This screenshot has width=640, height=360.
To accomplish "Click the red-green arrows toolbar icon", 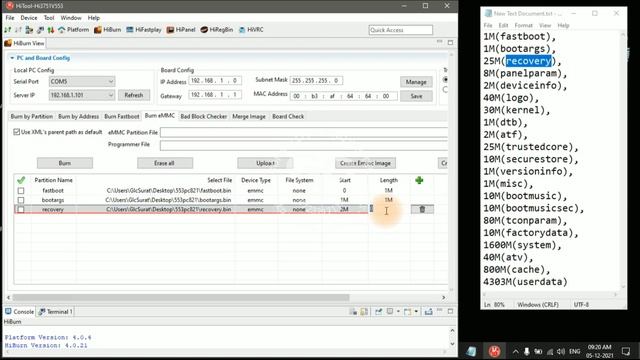I will pyautogui.click(x=51, y=30).
